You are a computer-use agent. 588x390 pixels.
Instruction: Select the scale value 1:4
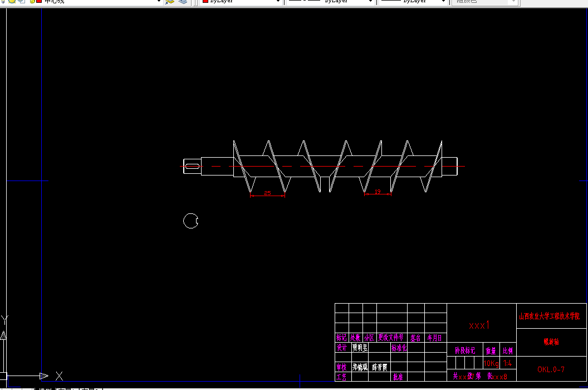click(x=507, y=363)
